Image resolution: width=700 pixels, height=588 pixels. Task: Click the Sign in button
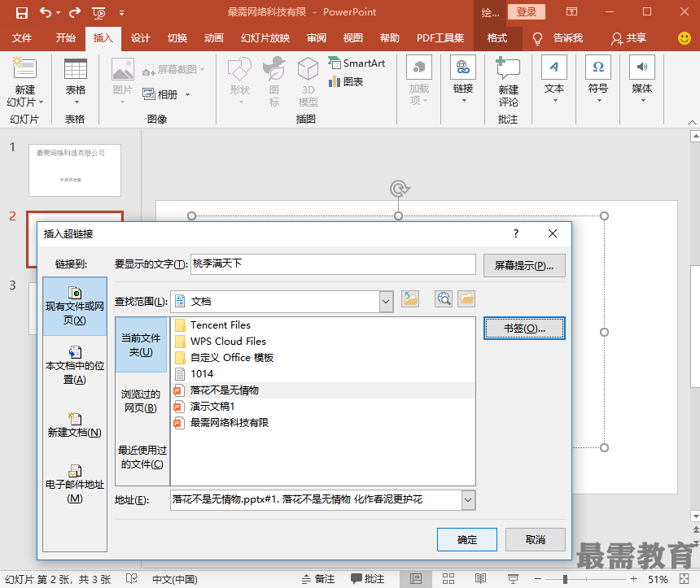point(527,12)
